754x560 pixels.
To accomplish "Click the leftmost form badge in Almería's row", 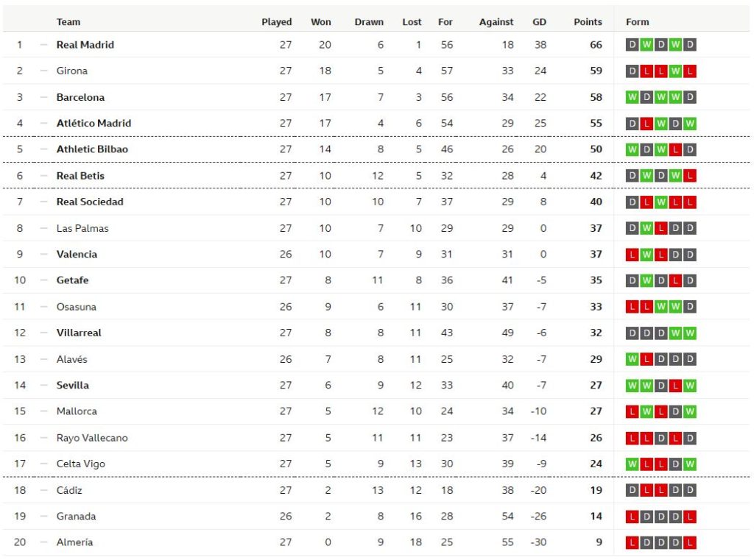I will (633, 543).
